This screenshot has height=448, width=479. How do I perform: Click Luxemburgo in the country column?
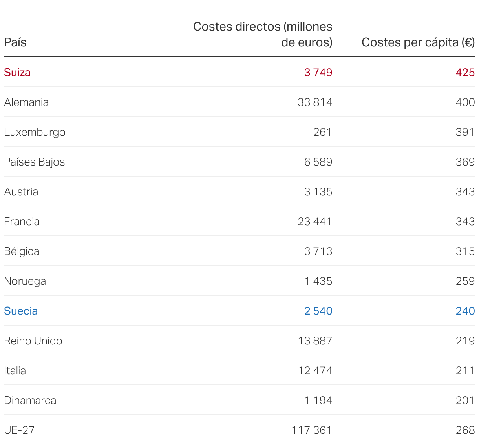[x=35, y=132]
